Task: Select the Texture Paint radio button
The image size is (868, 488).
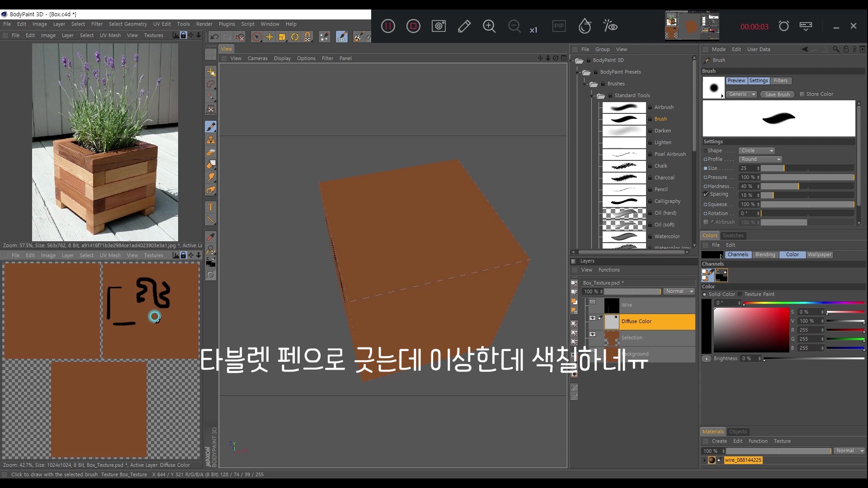Action: [741, 294]
